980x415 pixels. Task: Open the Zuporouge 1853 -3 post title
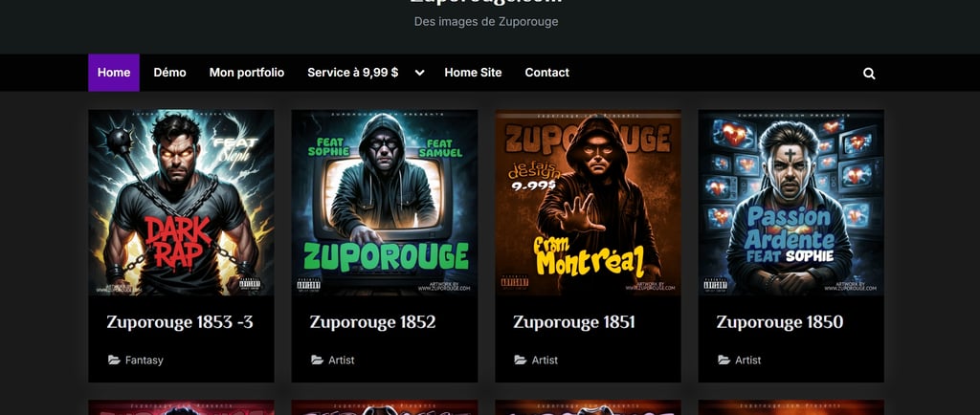(180, 322)
